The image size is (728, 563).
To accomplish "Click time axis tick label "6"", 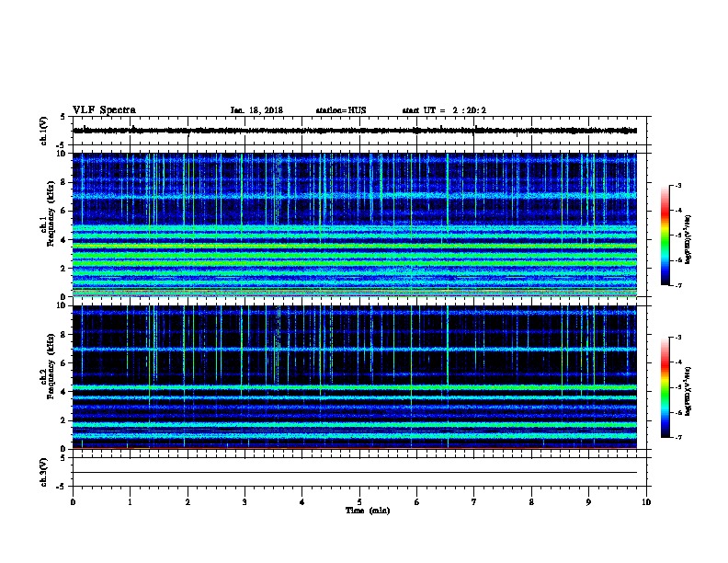I will pos(417,502).
